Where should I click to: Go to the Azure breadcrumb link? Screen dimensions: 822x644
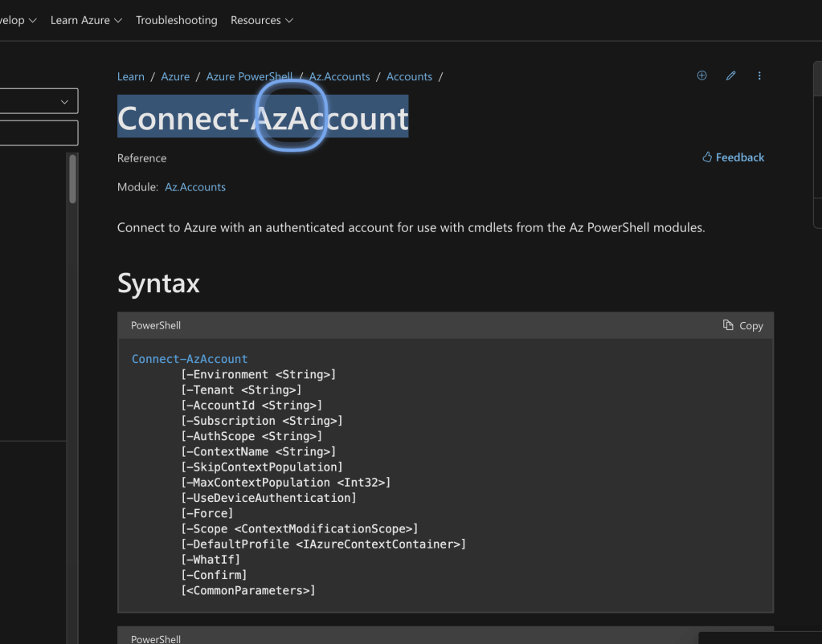[175, 76]
